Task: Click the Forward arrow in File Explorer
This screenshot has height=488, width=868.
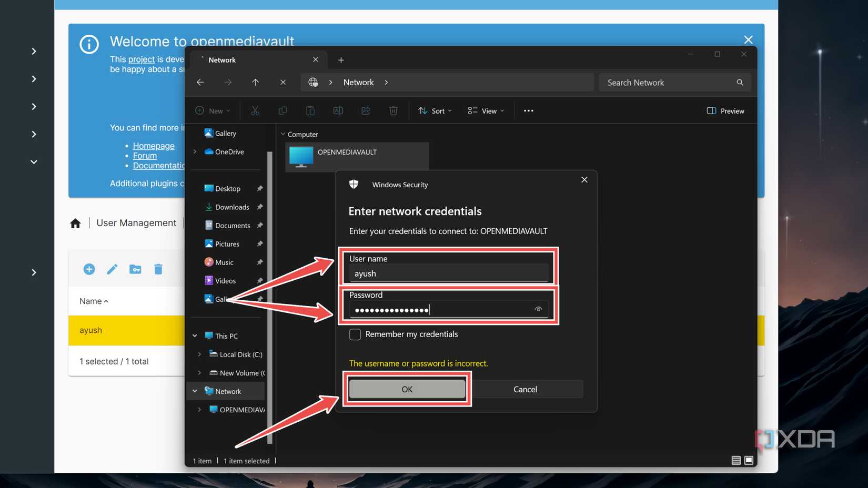Action: tap(228, 82)
